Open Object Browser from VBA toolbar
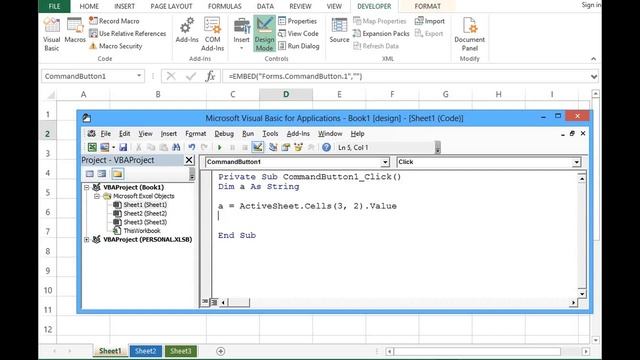Screen dimensions: 640x360 [298, 147]
